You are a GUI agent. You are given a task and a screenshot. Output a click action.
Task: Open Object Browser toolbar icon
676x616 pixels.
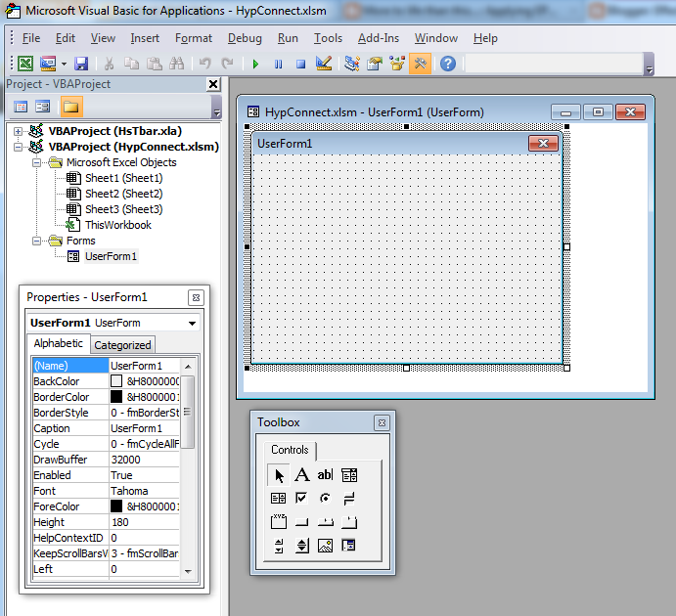click(397, 64)
